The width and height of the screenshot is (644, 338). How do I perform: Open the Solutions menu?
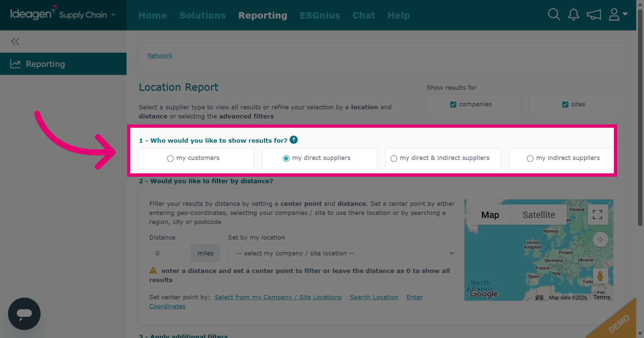coord(203,15)
